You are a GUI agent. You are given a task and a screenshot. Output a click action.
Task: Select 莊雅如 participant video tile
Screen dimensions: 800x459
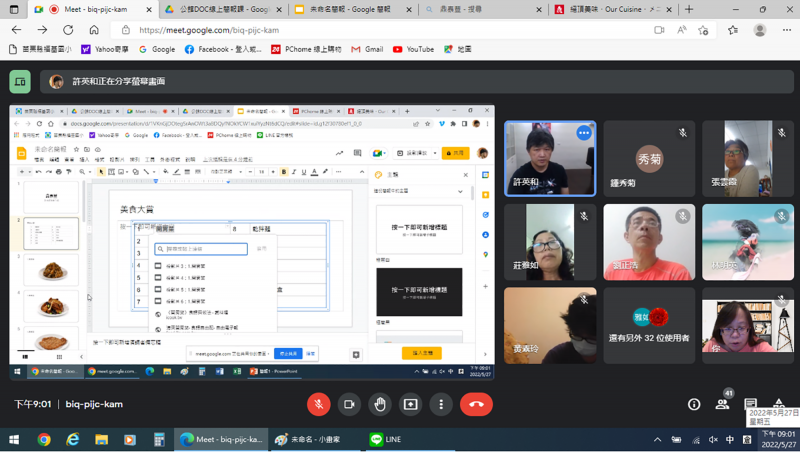click(550, 242)
